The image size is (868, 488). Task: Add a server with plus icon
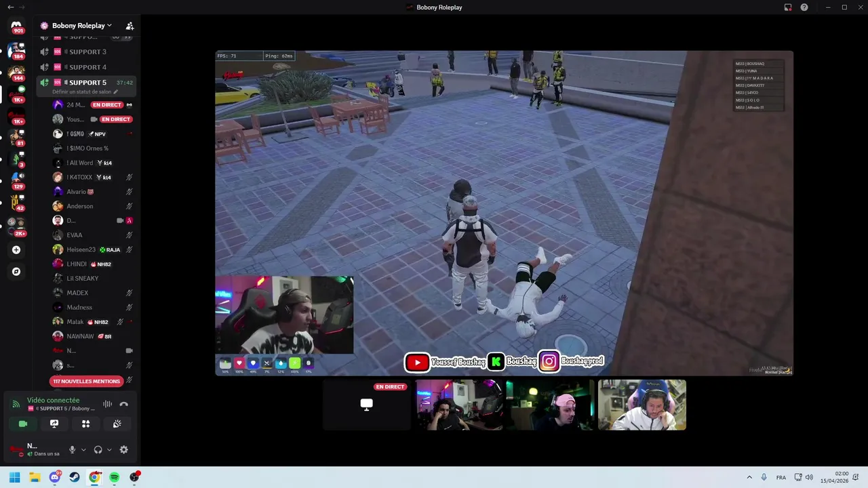click(16, 250)
